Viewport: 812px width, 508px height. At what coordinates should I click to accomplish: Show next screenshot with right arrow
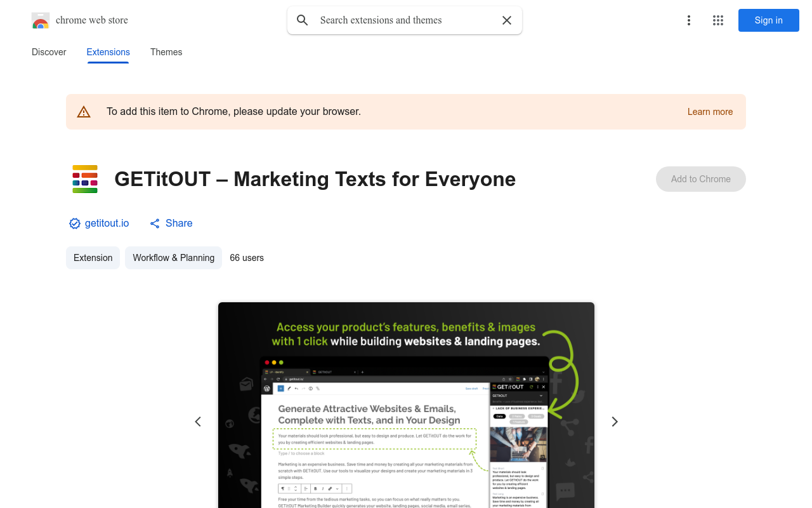click(614, 422)
